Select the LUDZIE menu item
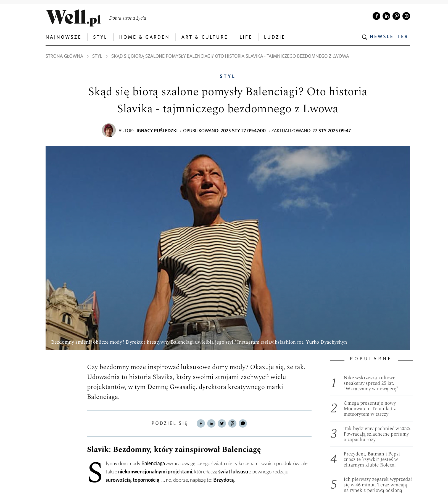The height and width of the screenshot is (493, 448). click(274, 37)
